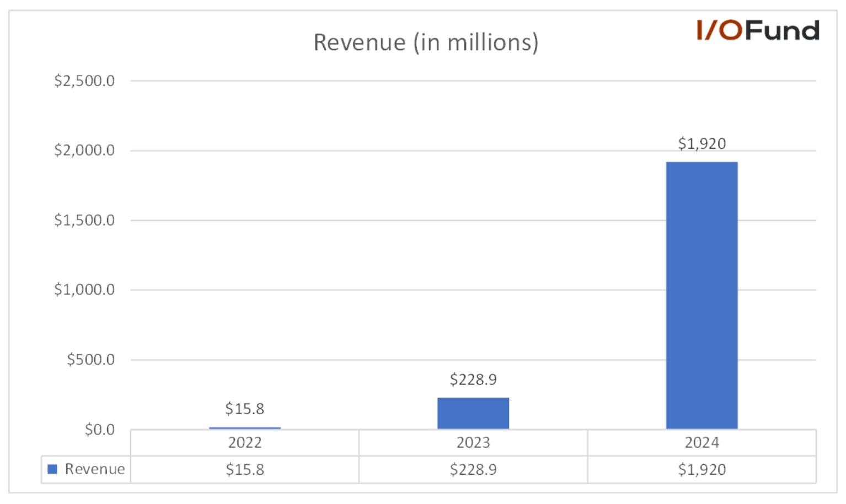The width and height of the screenshot is (846, 504).
Task: Select the 2024 category axis label
Action: click(x=702, y=443)
